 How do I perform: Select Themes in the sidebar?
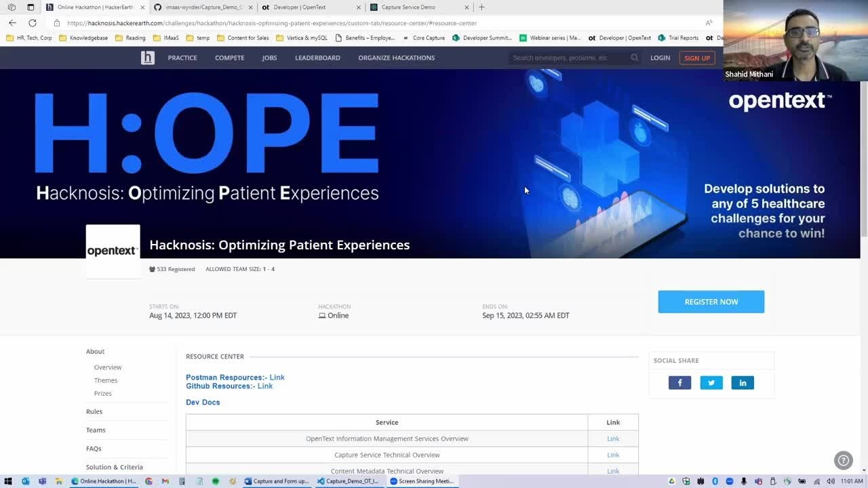[106, 380]
